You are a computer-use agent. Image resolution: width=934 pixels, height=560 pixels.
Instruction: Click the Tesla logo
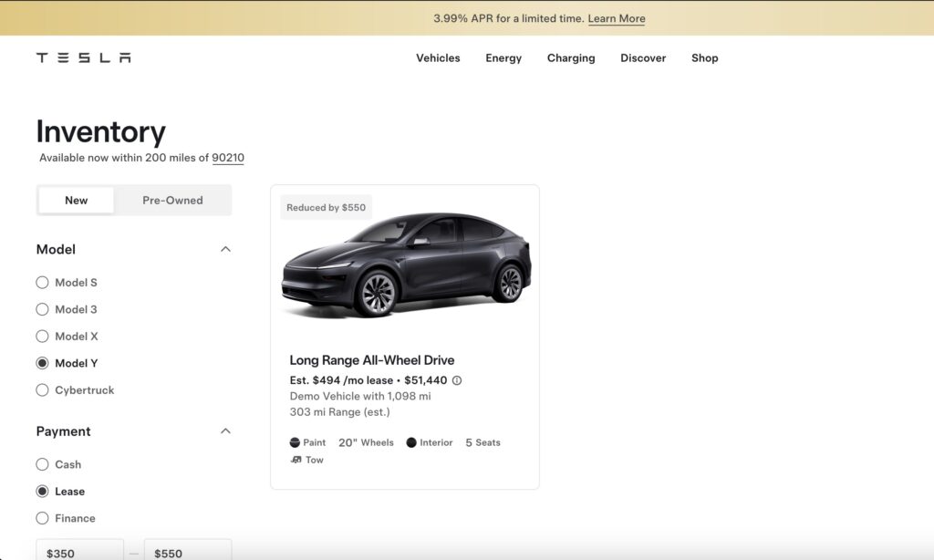(x=83, y=57)
